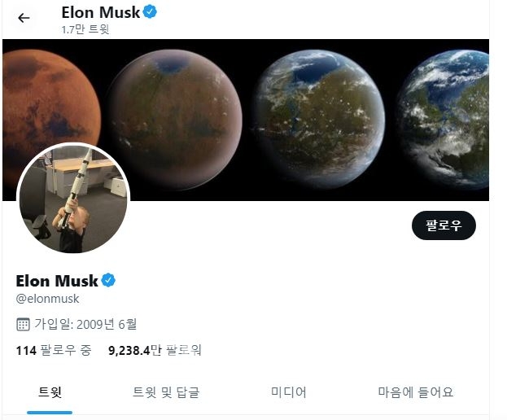Switch to the 트윗 및 답글 tab

pos(166,392)
